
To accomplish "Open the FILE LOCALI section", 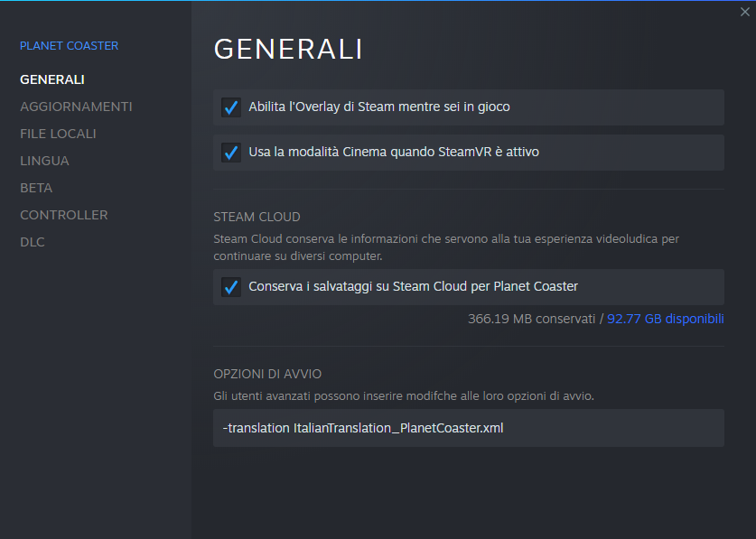I will point(58,134).
